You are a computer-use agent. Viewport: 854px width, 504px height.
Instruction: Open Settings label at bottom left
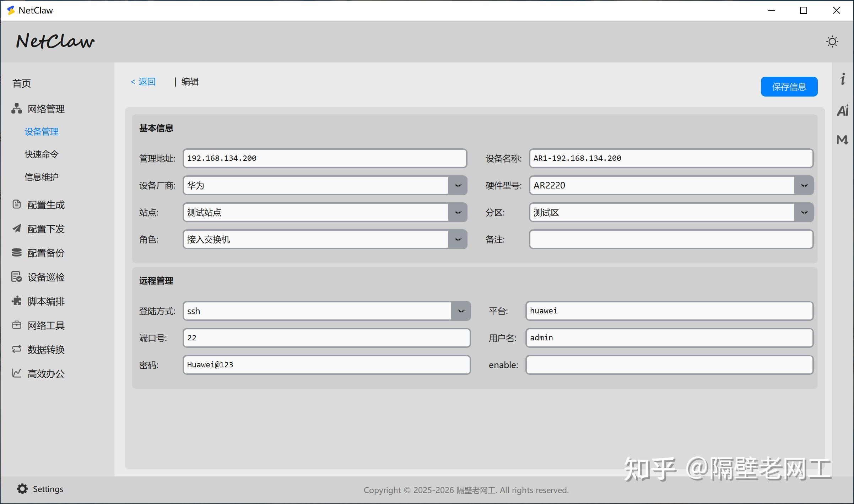click(x=48, y=489)
